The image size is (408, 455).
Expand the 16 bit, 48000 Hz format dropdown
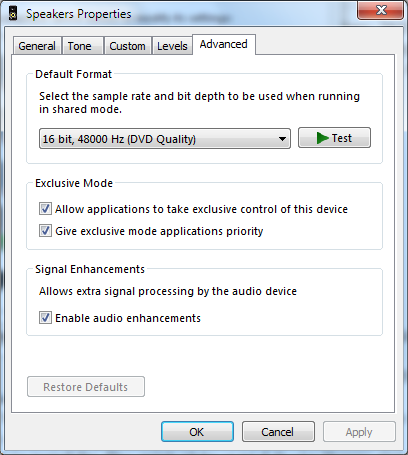165,139
